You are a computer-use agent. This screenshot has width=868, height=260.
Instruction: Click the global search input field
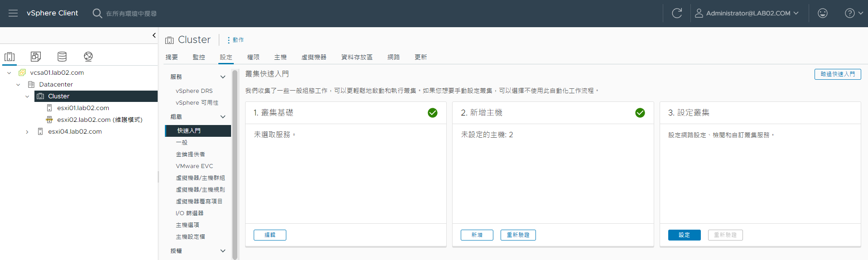tap(131, 14)
